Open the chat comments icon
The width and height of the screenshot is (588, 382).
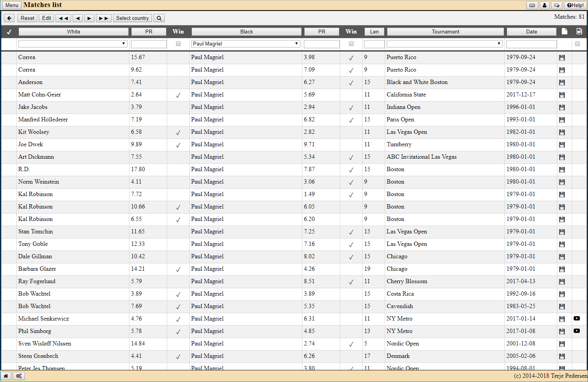[557, 5]
